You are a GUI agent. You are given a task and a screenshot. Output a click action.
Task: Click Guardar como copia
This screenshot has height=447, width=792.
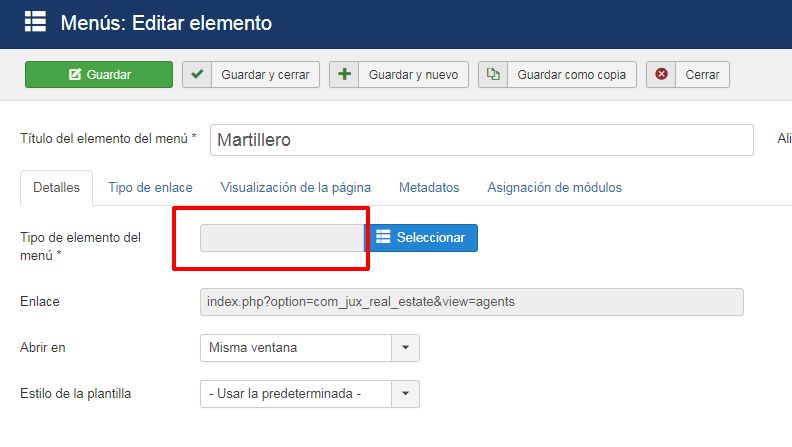[x=571, y=75]
